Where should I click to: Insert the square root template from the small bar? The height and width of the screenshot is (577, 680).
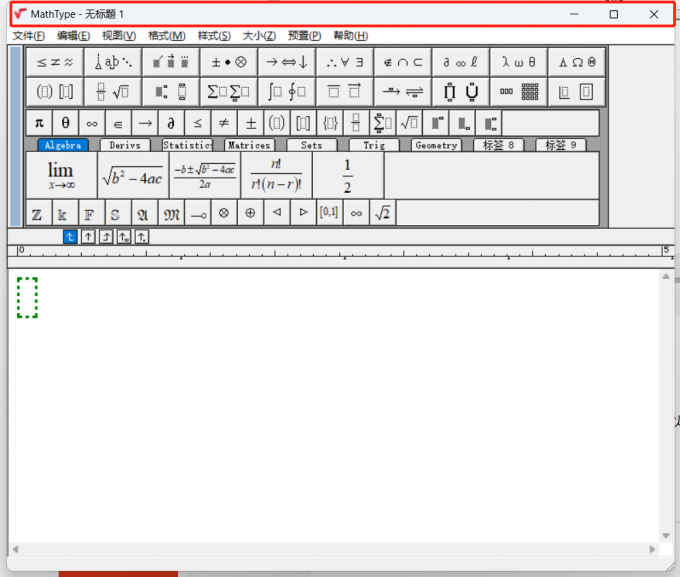[x=409, y=123]
